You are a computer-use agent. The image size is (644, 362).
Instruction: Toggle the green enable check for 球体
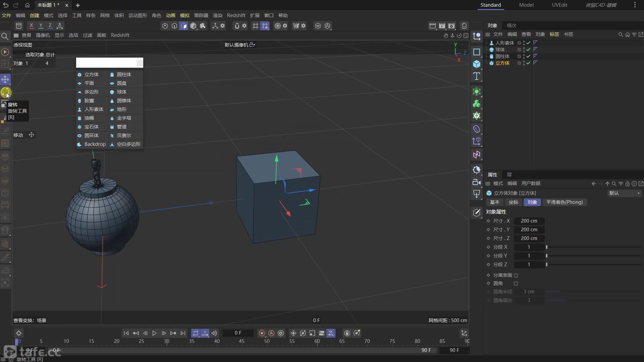tap(528, 50)
